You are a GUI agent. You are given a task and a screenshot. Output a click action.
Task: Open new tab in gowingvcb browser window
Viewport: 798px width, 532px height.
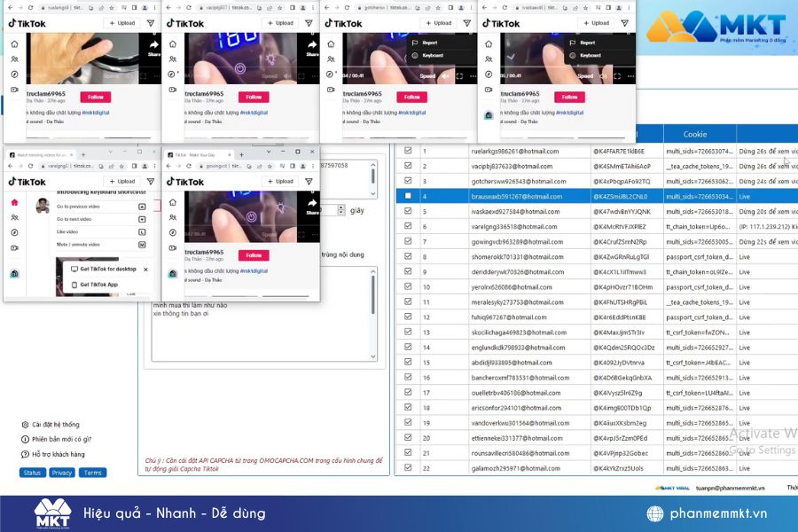241,155
